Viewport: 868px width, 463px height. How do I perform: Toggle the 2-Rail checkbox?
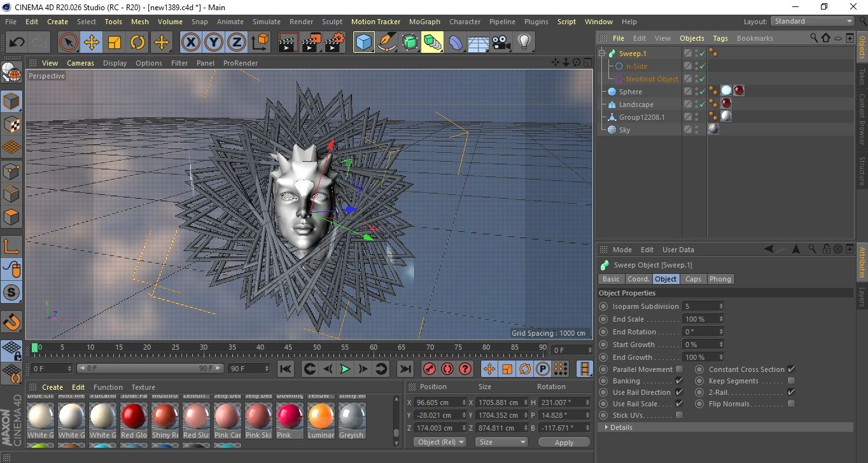point(791,392)
